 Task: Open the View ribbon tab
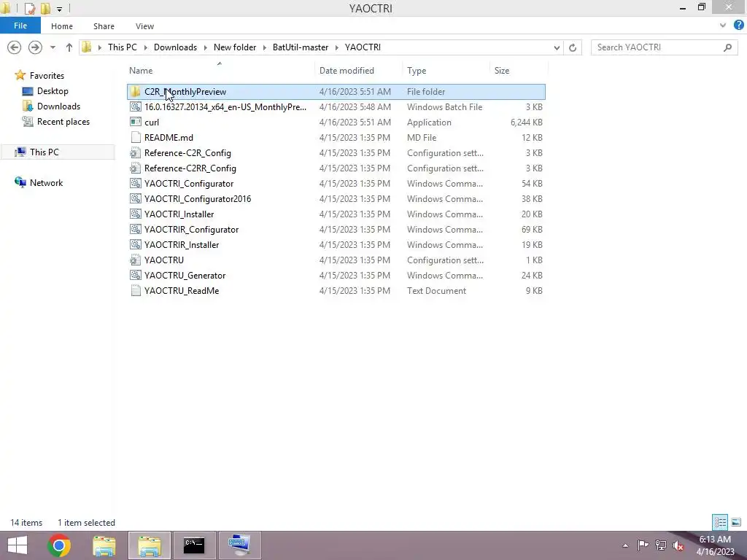click(x=144, y=26)
